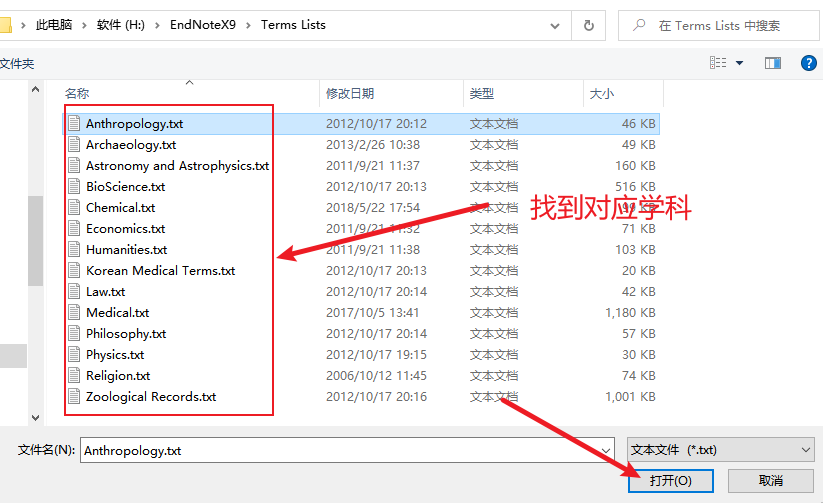This screenshot has height=503, width=823.
Task: Select the Economics.txt file name
Action: pyautogui.click(x=125, y=228)
